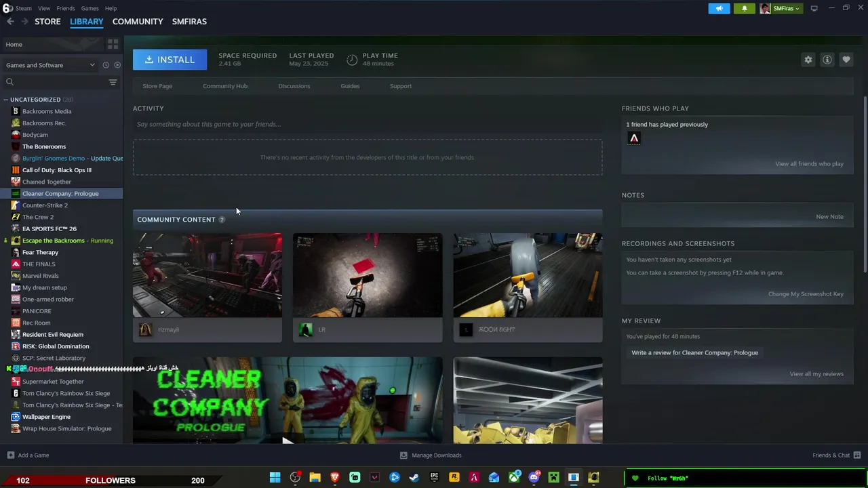868x488 pixels.
Task: Go forward with the right arrow
Action: click(24, 22)
